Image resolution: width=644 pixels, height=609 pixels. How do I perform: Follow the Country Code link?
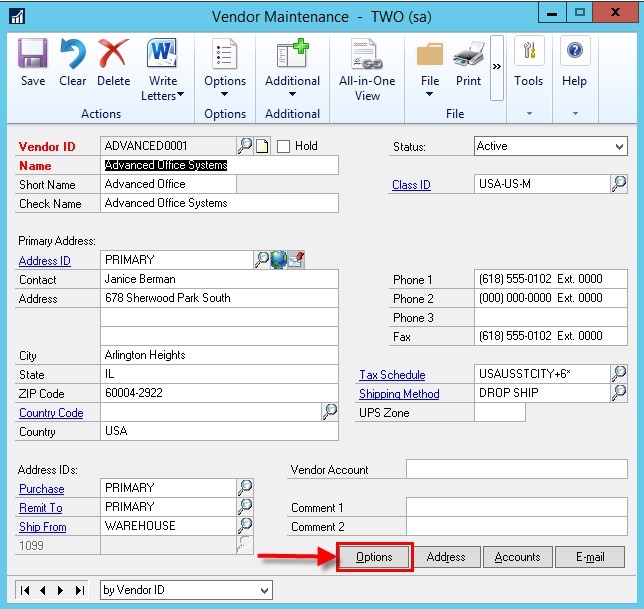click(x=51, y=413)
